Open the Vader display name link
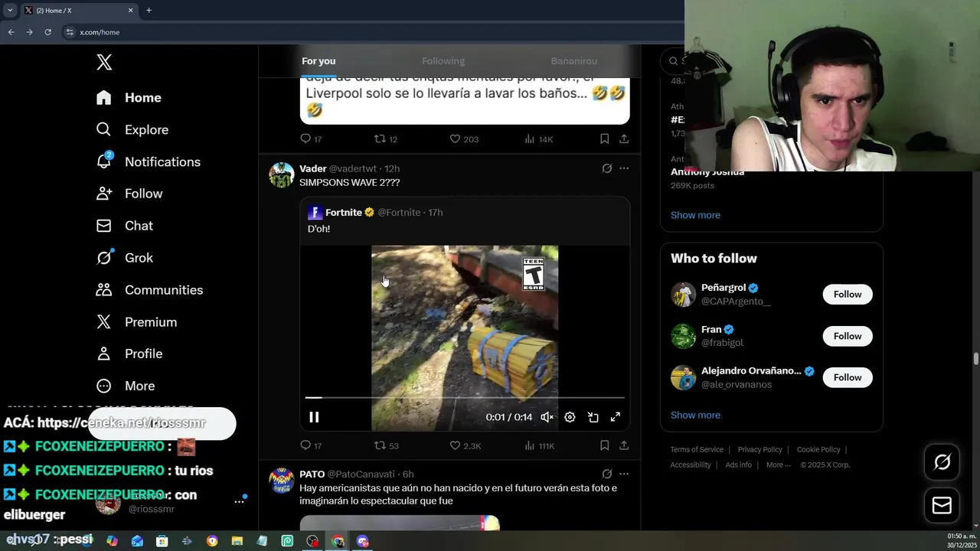Viewport: 980px width, 551px height. point(313,169)
